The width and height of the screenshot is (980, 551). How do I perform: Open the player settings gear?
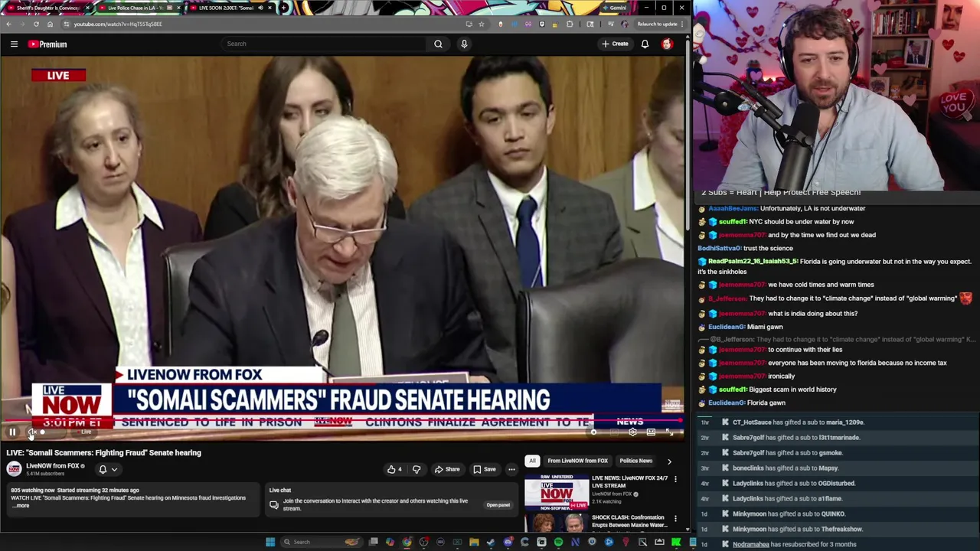tap(632, 432)
